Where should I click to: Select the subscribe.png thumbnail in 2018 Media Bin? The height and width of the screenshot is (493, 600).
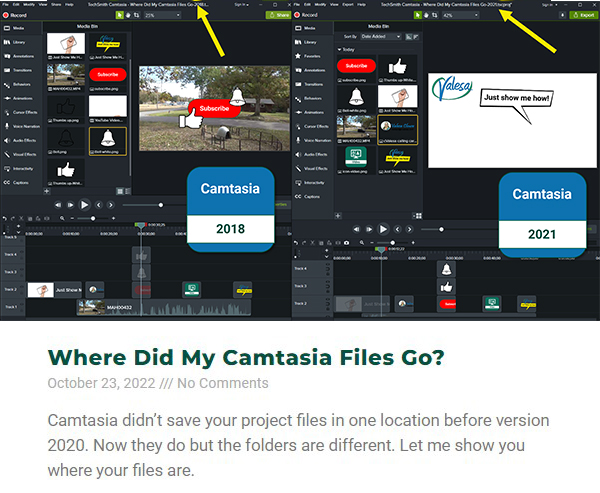(x=107, y=75)
